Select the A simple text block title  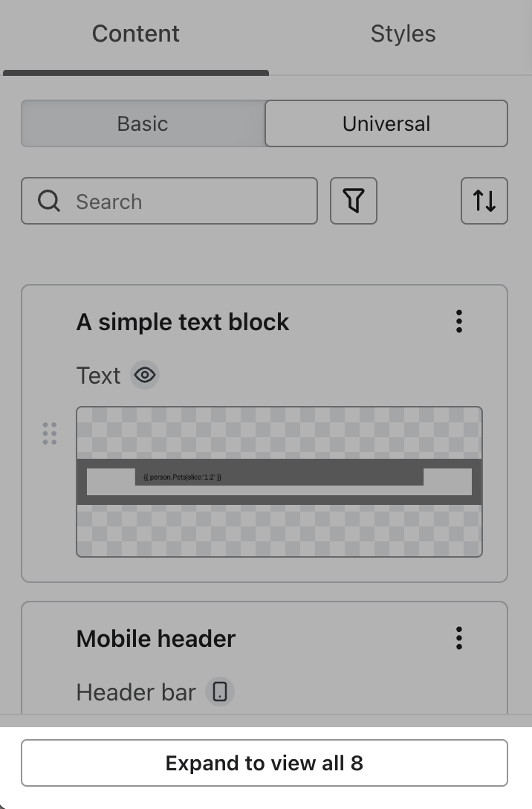point(182,321)
